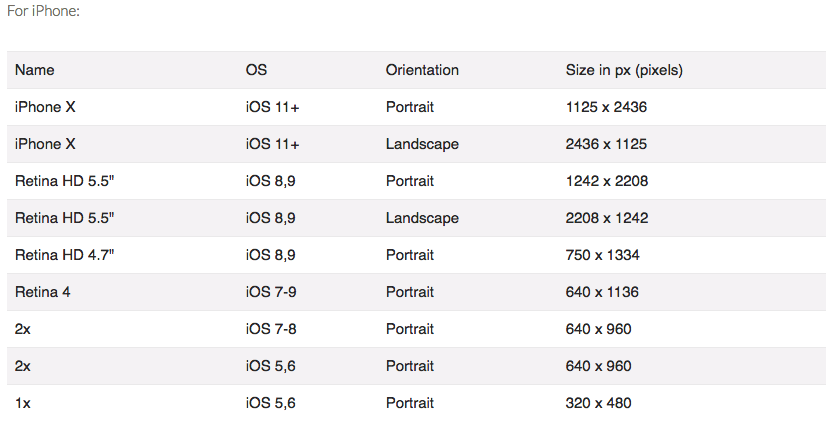Select the iOS 7-8 OS cell

coord(271,329)
